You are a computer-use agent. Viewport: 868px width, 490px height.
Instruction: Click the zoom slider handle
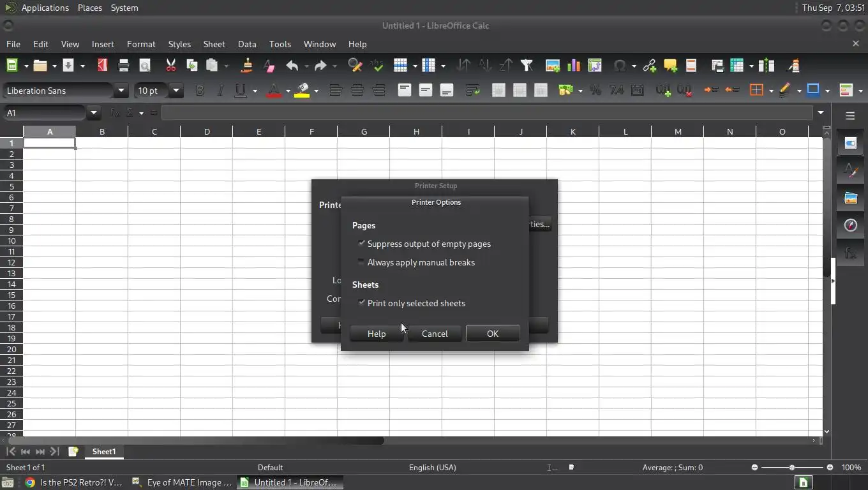[x=792, y=468]
